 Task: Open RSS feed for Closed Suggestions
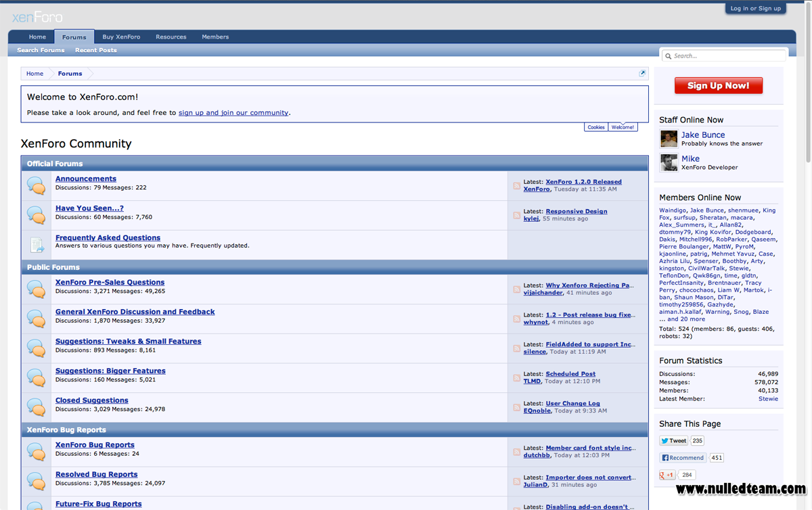point(517,408)
